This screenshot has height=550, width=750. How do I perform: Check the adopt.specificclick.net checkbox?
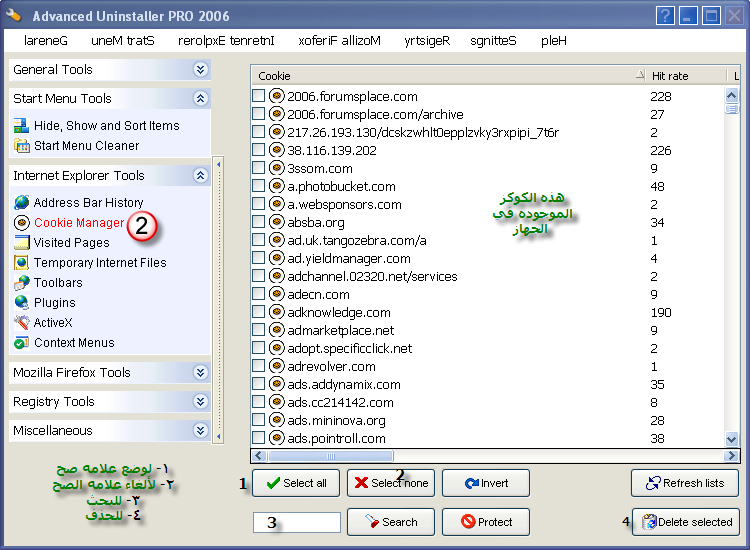(258, 348)
